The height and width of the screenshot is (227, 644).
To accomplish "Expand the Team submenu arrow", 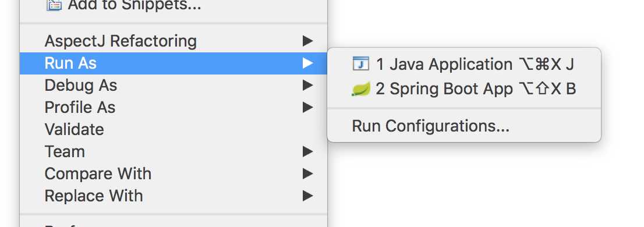I will (x=307, y=152).
